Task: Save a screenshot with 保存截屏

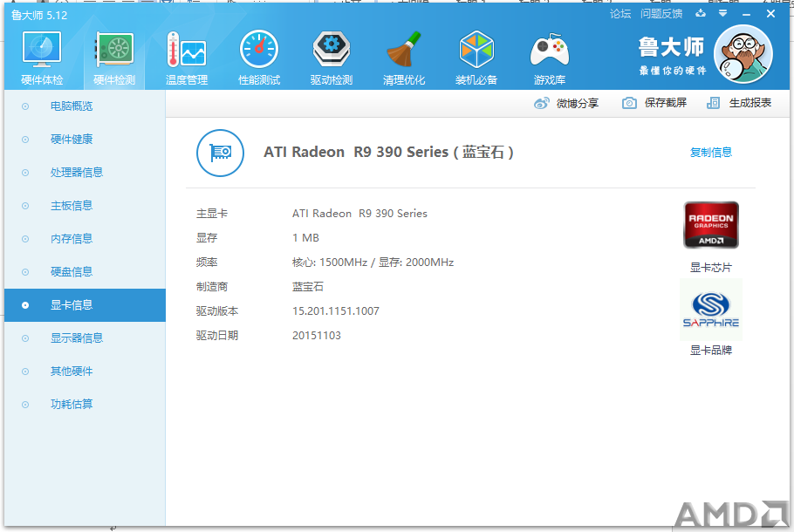Action: 654,103
